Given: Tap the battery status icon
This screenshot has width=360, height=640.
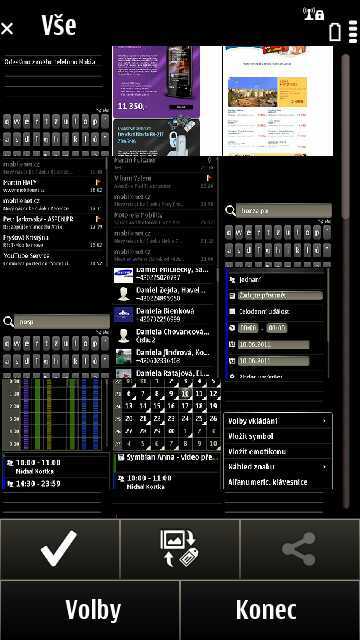Looking at the screenshot, I should 335,32.
